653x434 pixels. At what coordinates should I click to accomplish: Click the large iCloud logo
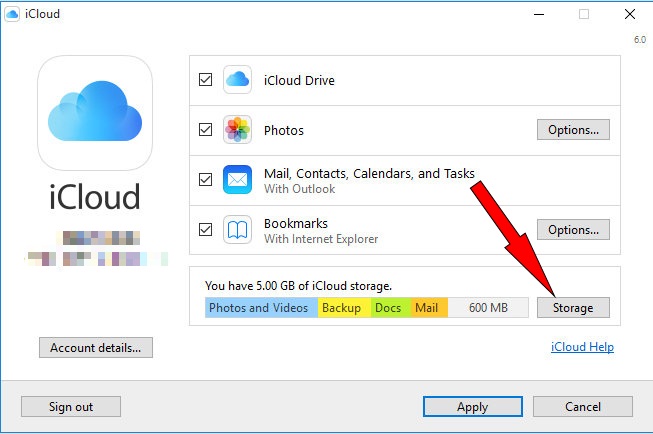pos(95,112)
